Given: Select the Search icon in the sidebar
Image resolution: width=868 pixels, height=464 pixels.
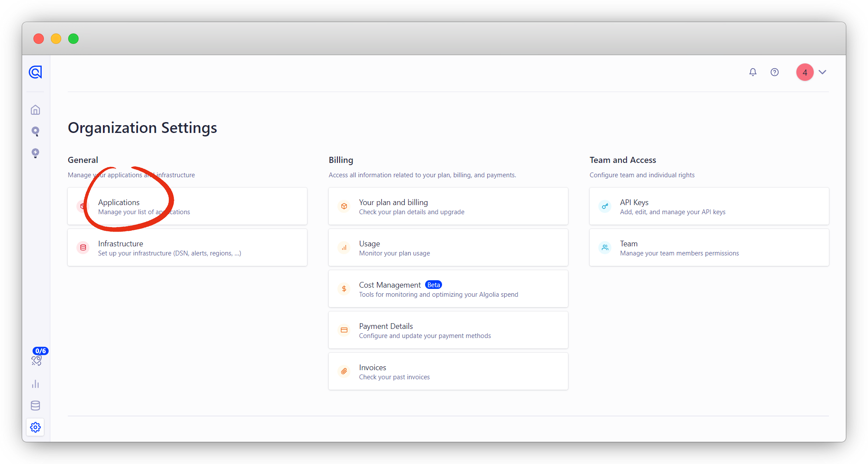Looking at the screenshot, I should 35,131.
